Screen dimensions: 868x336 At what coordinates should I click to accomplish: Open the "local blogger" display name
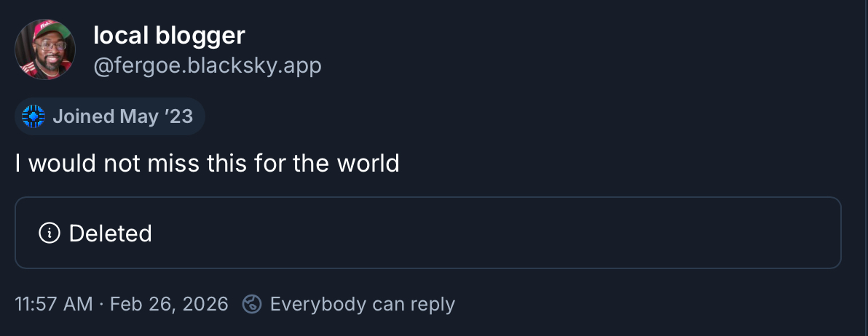[169, 35]
